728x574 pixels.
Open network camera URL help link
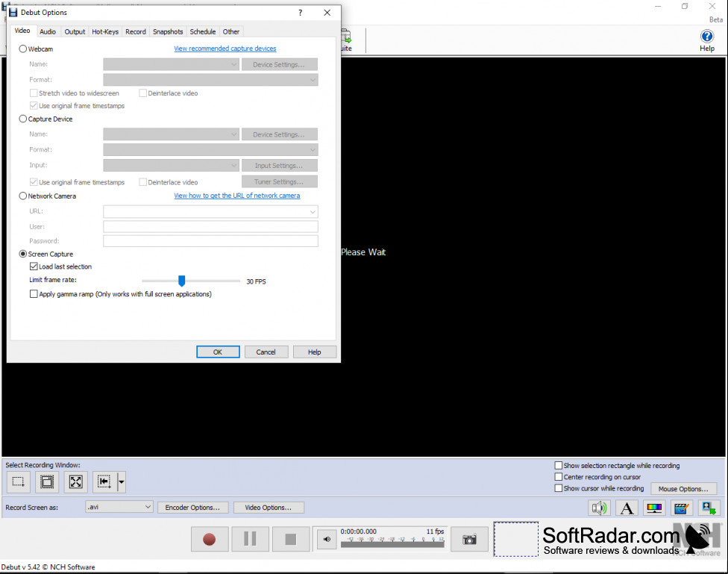pyautogui.click(x=236, y=196)
